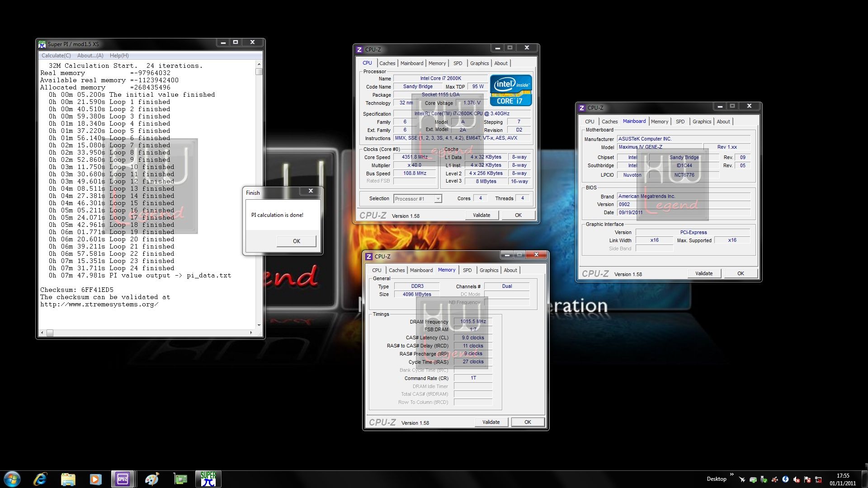Click Super PI horizontal scrollbar left arrow
868x488 pixels.
[42, 333]
